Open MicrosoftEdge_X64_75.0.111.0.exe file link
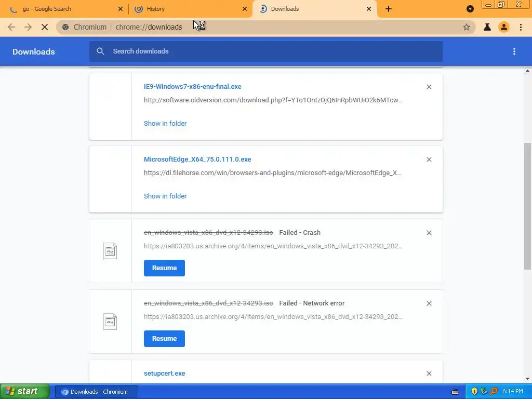Viewport: 532px width, 399px height. pyautogui.click(x=197, y=159)
